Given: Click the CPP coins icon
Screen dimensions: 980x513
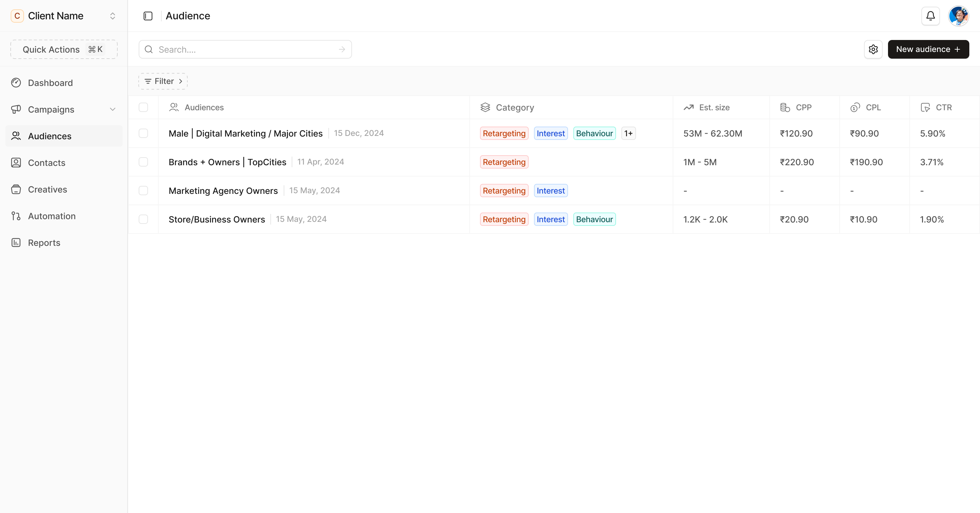Looking at the screenshot, I should [x=785, y=108].
